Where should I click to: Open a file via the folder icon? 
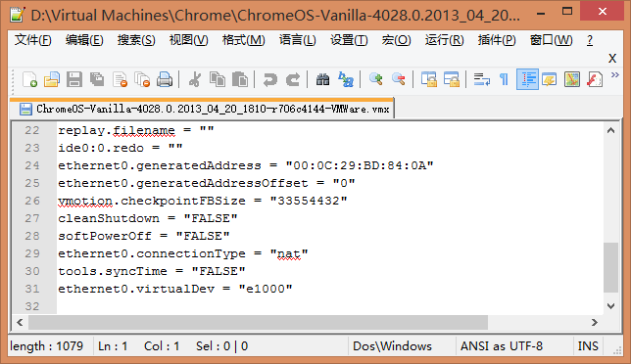coord(52,79)
